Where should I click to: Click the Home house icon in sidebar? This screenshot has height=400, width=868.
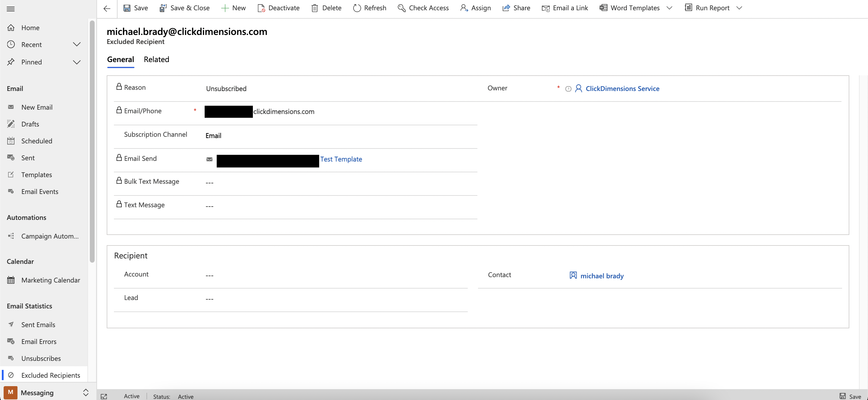pos(11,28)
